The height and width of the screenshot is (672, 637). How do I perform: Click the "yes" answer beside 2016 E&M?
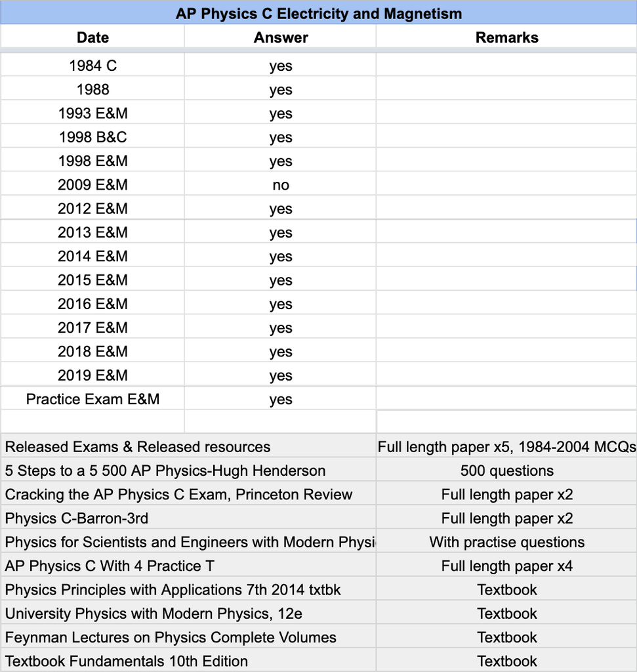click(x=280, y=304)
